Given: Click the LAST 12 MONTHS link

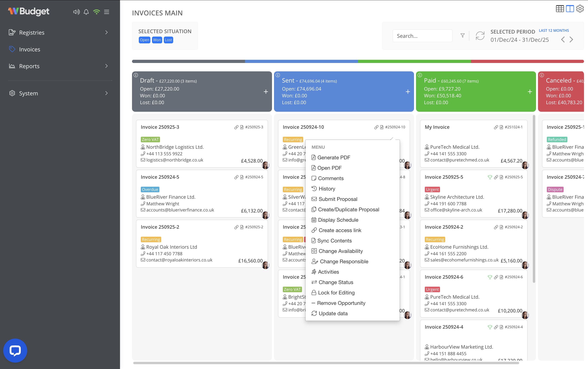Looking at the screenshot, I should 554,30.
